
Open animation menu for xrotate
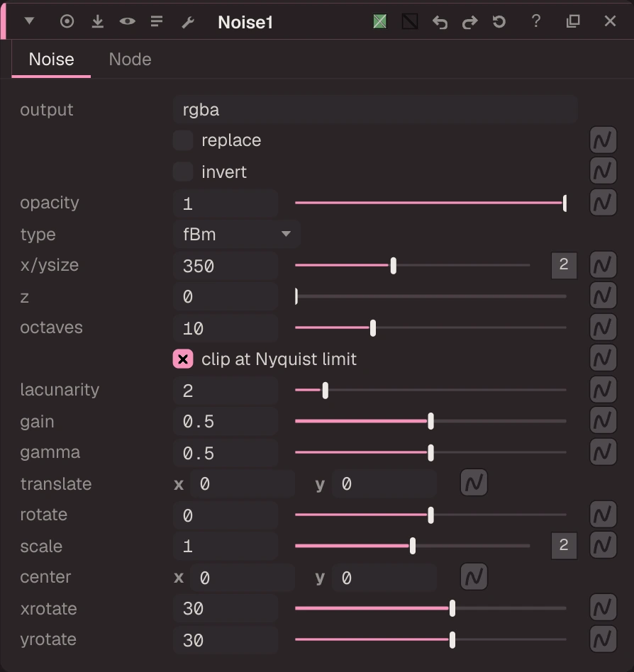pyautogui.click(x=603, y=607)
